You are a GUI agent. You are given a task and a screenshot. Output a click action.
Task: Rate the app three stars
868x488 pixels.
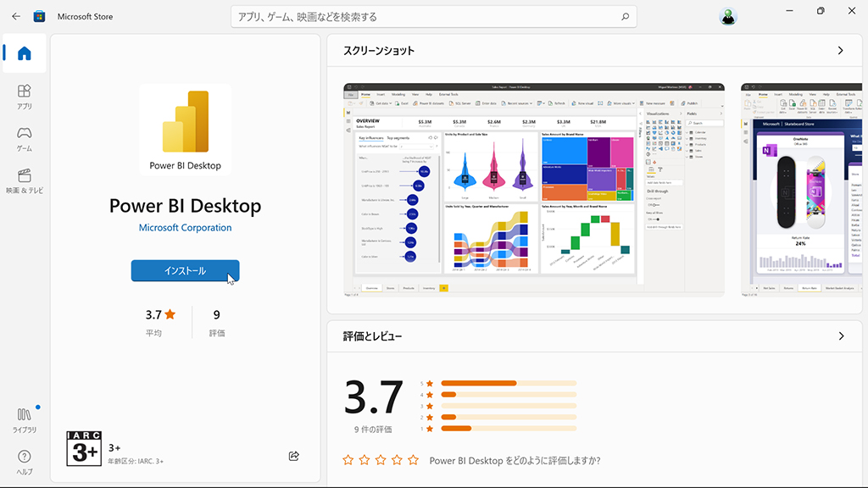point(381,460)
